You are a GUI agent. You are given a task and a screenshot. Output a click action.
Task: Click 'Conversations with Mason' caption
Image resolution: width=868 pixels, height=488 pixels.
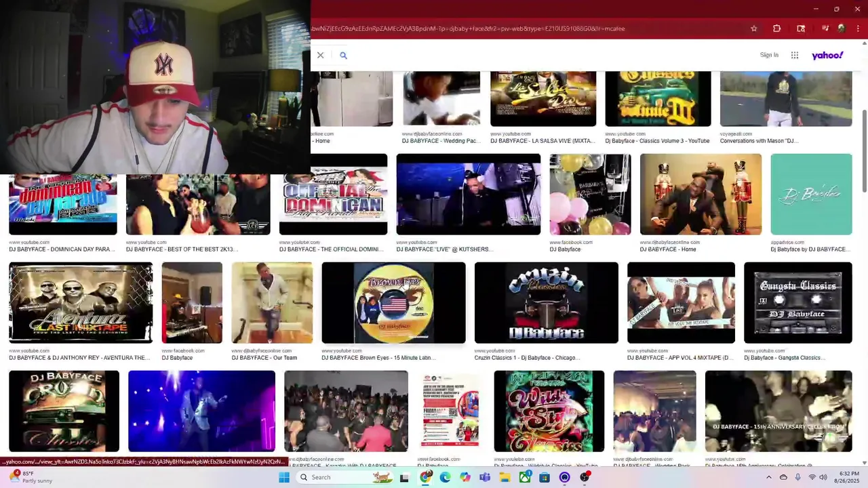(759, 141)
